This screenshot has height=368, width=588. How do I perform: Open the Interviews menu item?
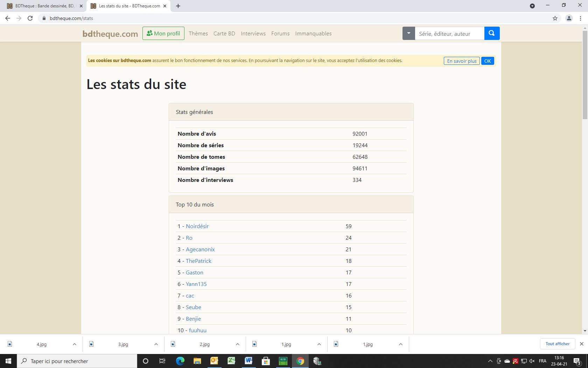coord(253,33)
